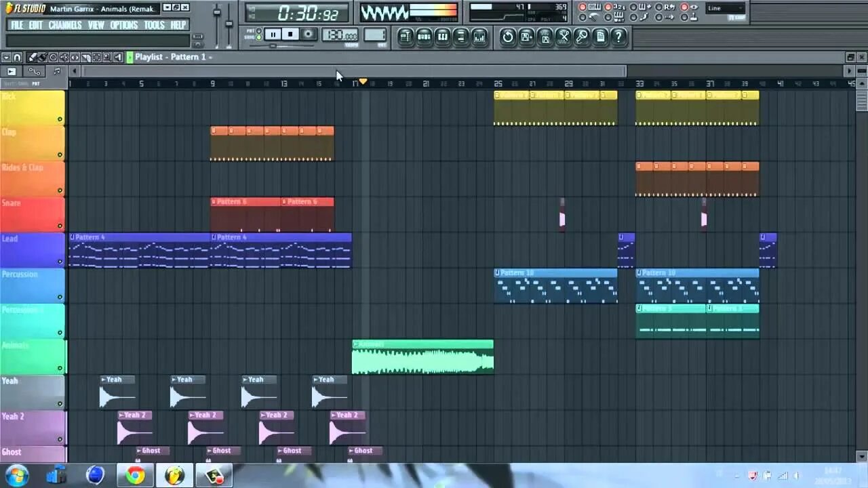Open the Piano Roll view
The height and width of the screenshot is (488, 868).
[443, 37]
